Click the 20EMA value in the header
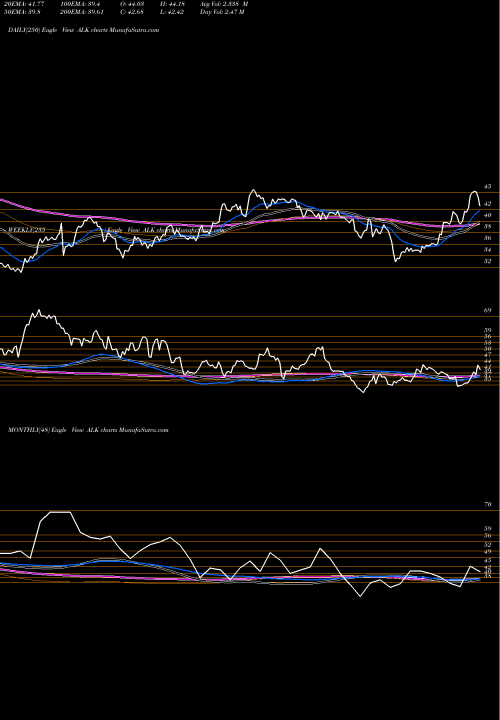Image resolution: width=500 pixels, height=720 pixels. pyautogui.click(x=22, y=4)
